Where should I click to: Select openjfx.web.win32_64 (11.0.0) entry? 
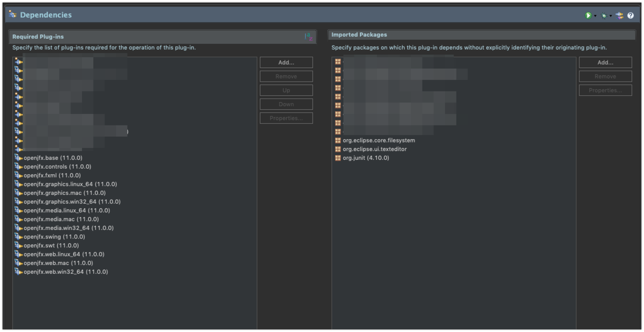(x=66, y=272)
